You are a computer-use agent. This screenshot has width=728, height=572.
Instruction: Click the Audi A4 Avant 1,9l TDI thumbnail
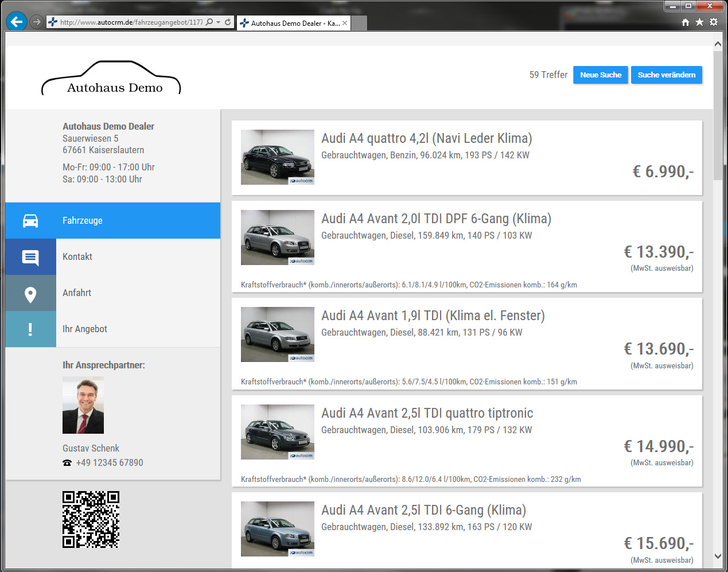coord(278,334)
